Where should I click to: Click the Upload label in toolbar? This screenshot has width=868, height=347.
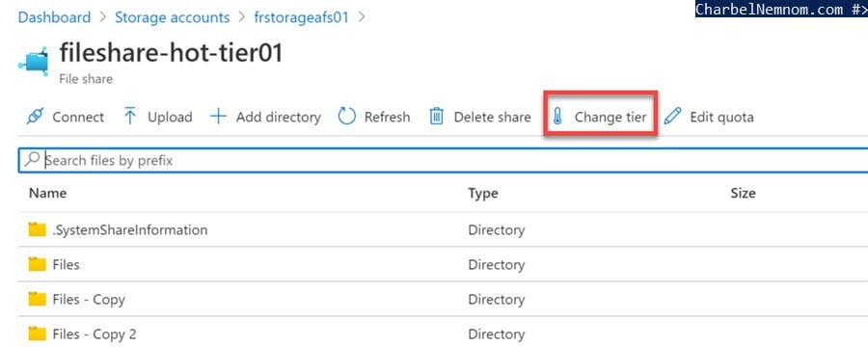[x=170, y=118]
